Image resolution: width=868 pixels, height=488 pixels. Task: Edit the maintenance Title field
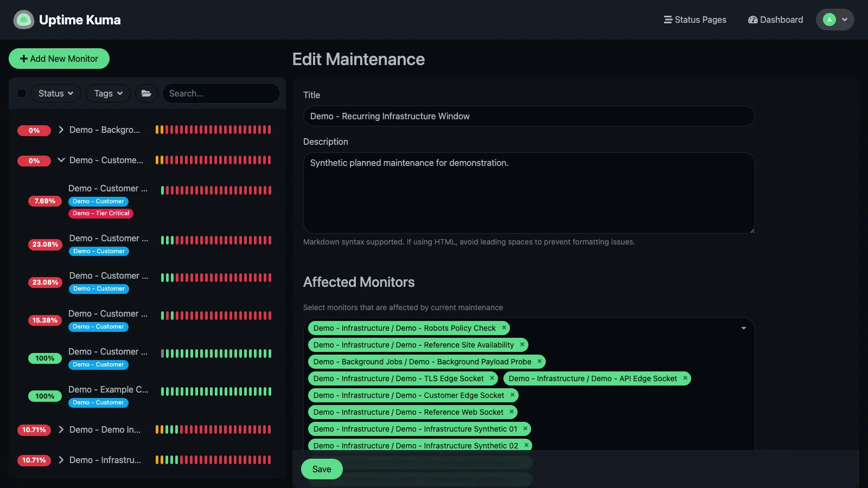(x=529, y=116)
